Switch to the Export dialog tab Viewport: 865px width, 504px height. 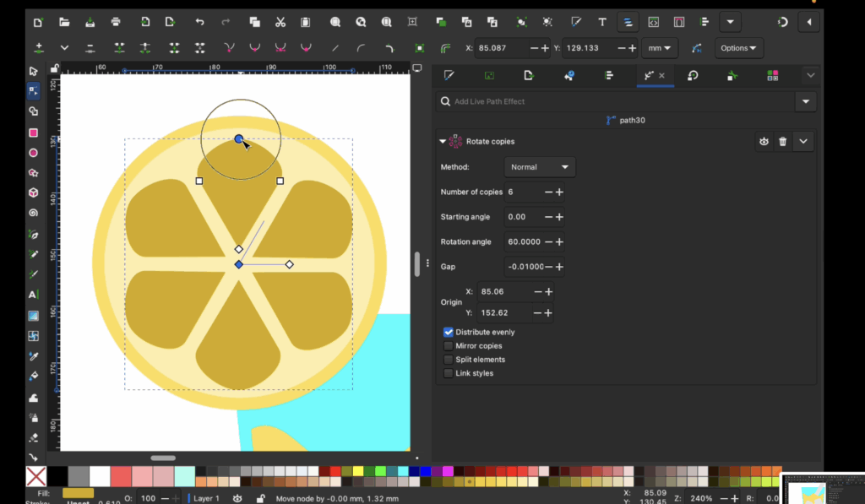pos(529,75)
